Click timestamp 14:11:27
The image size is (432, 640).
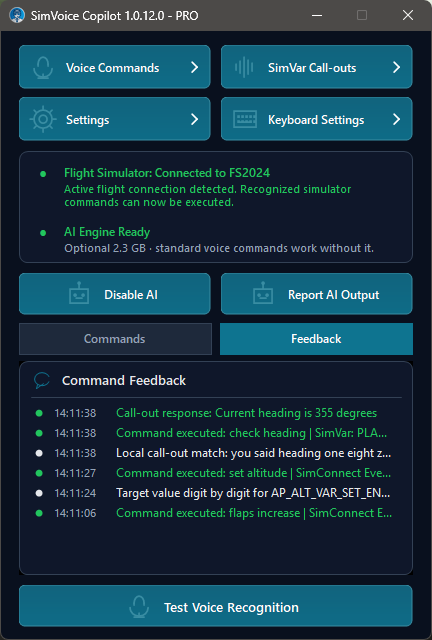pyautogui.click(x=75, y=473)
